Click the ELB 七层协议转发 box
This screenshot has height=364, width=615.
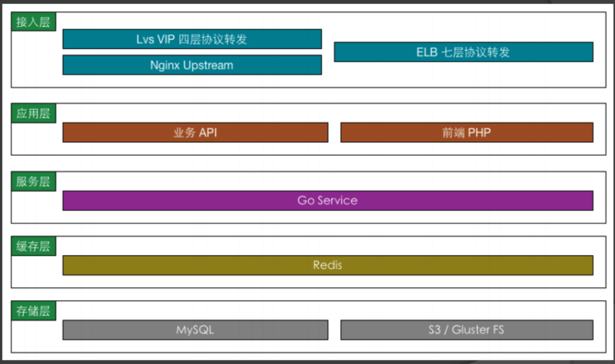(464, 52)
